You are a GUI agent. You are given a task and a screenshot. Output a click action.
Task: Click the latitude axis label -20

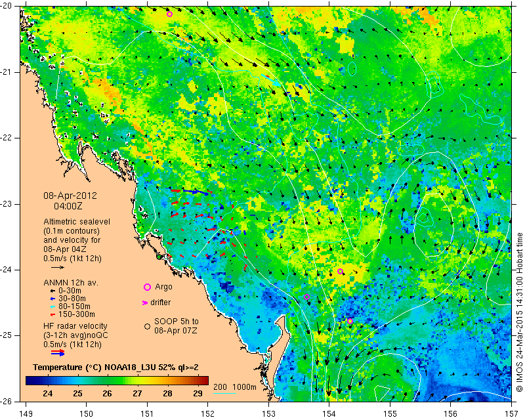7,6
